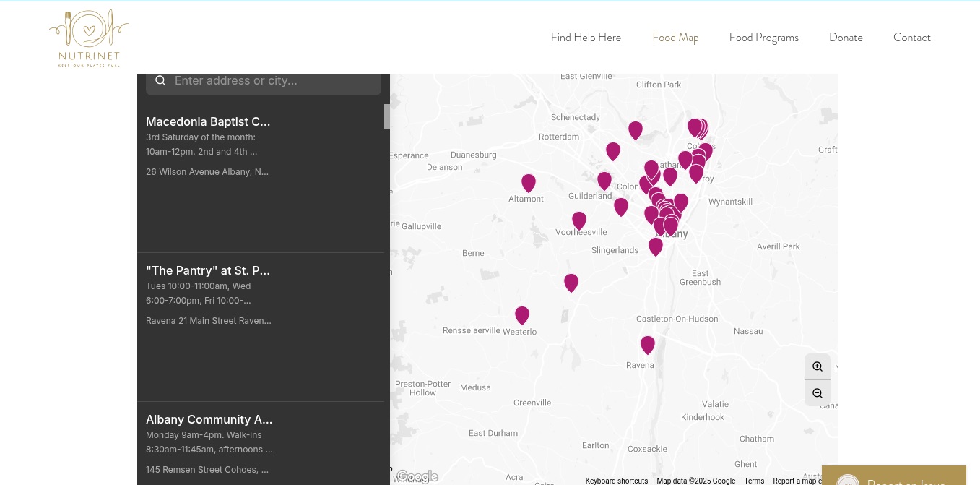Screen dimensions: 980x485
Task: Click the Report a map error link
Action: [797, 481]
